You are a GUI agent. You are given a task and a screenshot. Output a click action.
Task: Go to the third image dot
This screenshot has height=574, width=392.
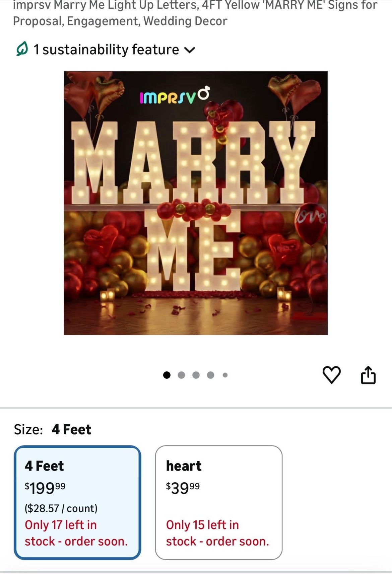pyautogui.click(x=196, y=375)
